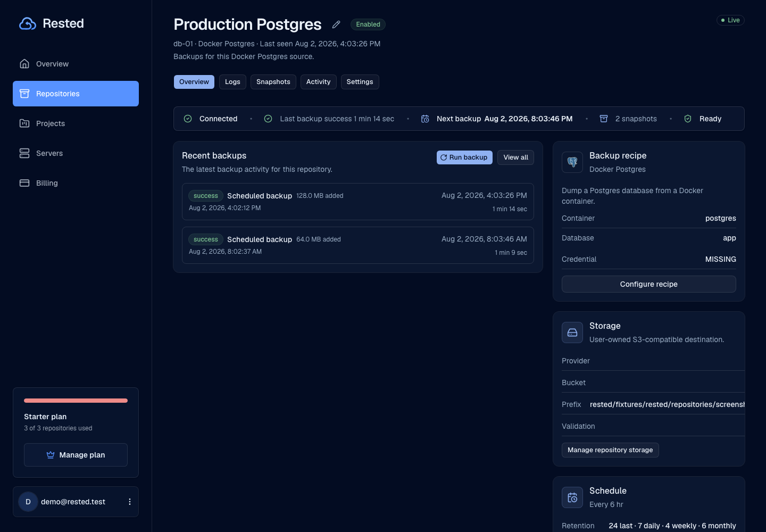Image resolution: width=766 pixels, height=532 pixels.
Task: Click the postgres container value
Action: point(721,218)
